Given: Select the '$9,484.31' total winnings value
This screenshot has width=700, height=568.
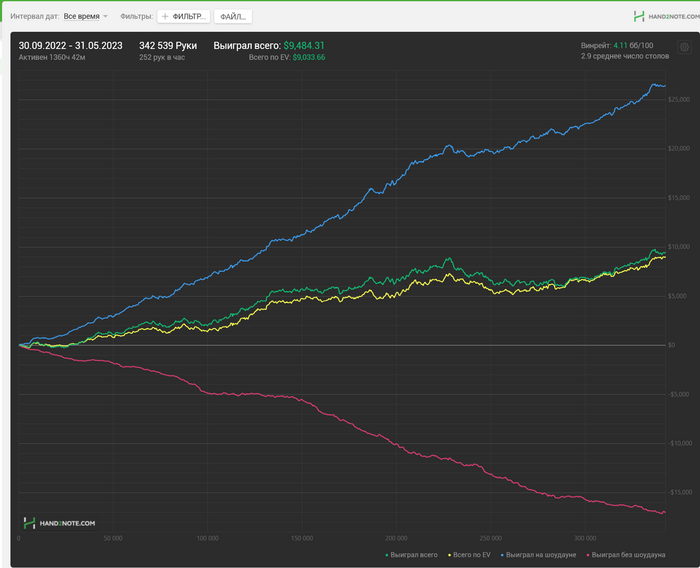Looking at the screenshot, I should click(x=304, y=46).
